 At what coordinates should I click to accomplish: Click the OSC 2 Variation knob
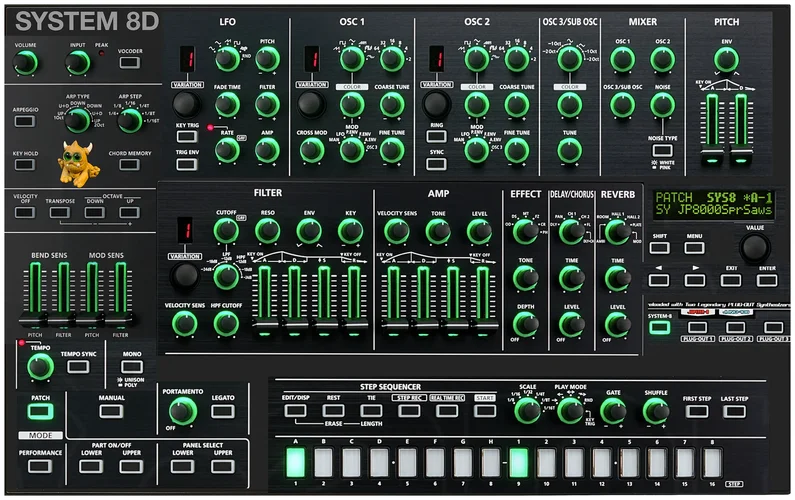tap(437, 104)
